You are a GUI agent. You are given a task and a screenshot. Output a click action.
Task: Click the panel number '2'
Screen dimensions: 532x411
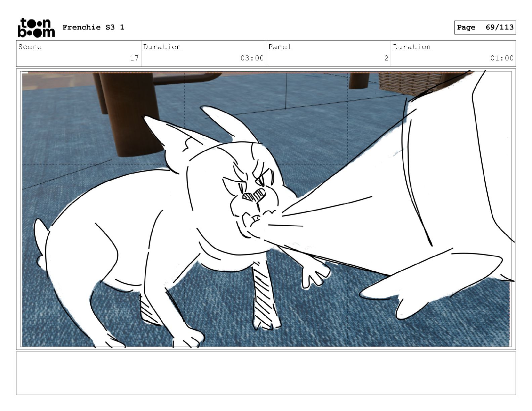[x=386, y=58]
